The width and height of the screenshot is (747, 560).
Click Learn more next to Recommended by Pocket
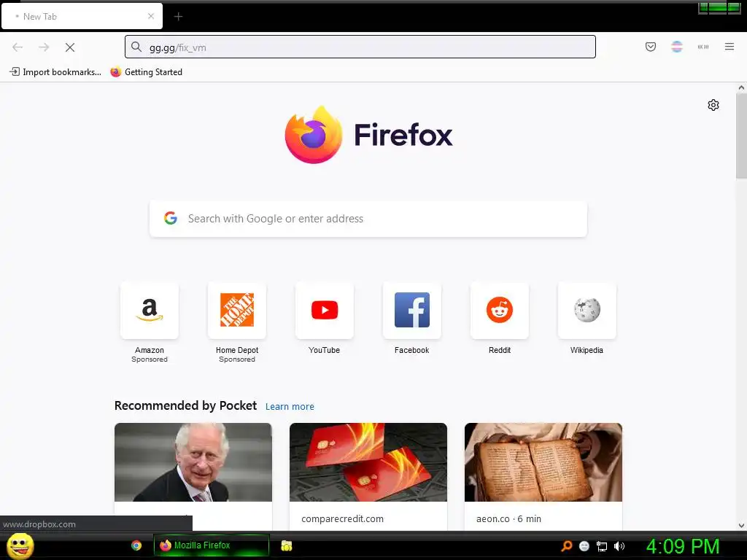290,407
